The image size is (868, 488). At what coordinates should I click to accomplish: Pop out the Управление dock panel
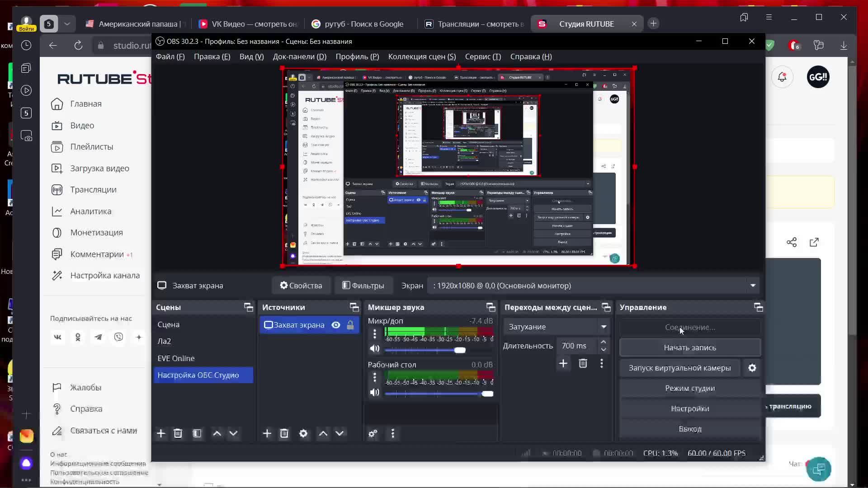(x=759, y=308)
